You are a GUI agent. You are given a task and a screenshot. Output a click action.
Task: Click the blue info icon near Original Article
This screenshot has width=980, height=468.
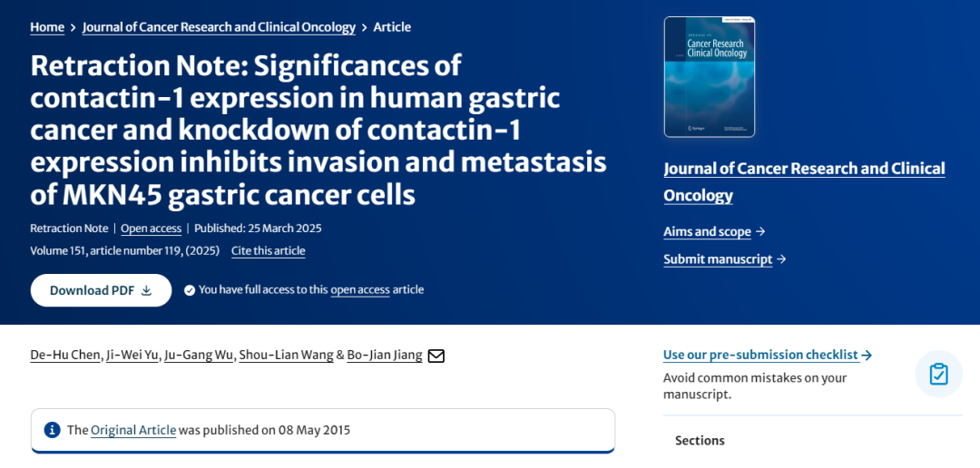point(52,430)
